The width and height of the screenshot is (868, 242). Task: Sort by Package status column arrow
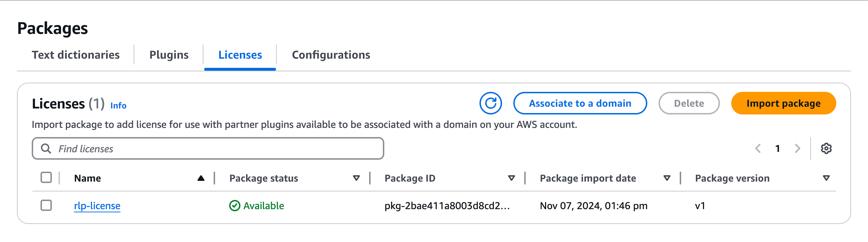(x=356, y=178)
